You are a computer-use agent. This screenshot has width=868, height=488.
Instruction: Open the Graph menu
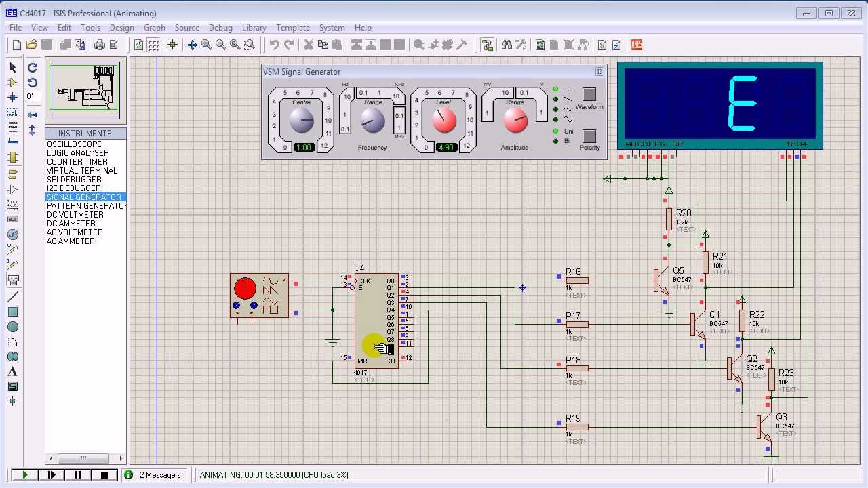(x=155, y=28)
